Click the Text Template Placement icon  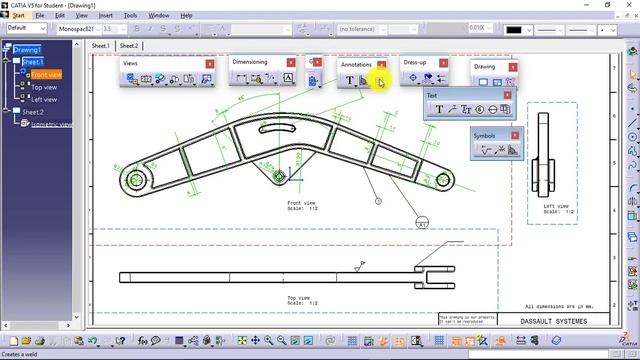(505, 109)
